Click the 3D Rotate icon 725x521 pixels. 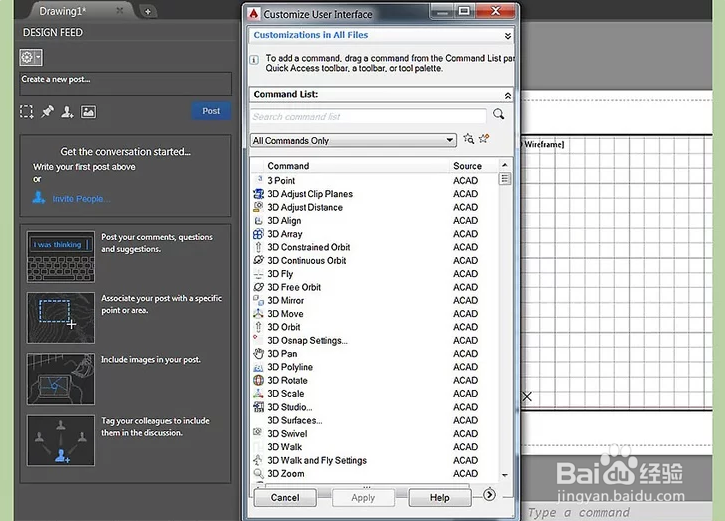(x=258, y=380)
